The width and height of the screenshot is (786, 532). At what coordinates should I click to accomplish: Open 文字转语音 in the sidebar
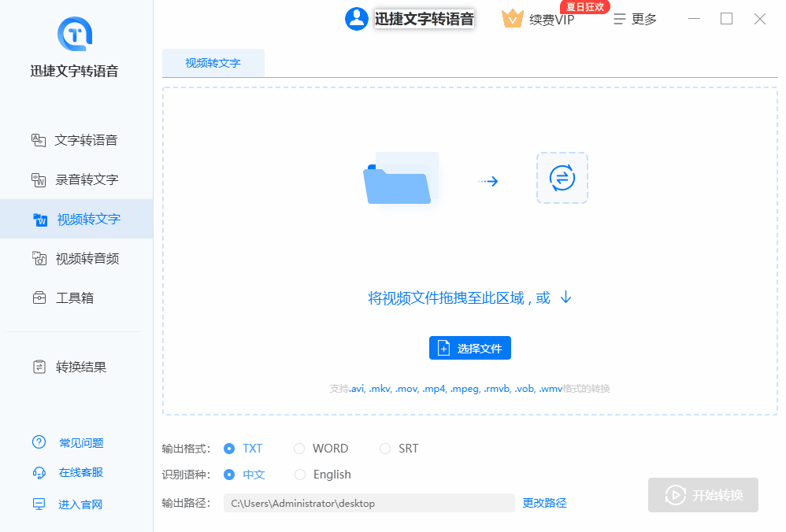click(x=75, y=140)
